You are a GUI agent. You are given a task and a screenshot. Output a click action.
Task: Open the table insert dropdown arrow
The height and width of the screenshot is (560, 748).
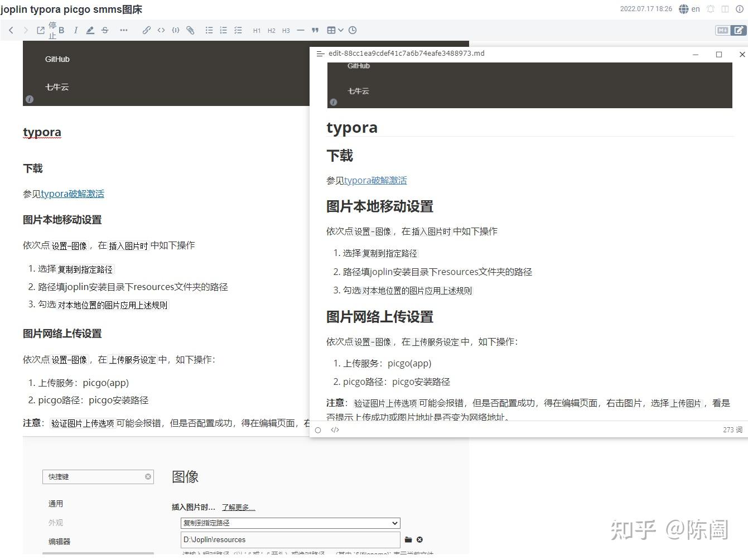pyautogui.click(x=341, y=30)
